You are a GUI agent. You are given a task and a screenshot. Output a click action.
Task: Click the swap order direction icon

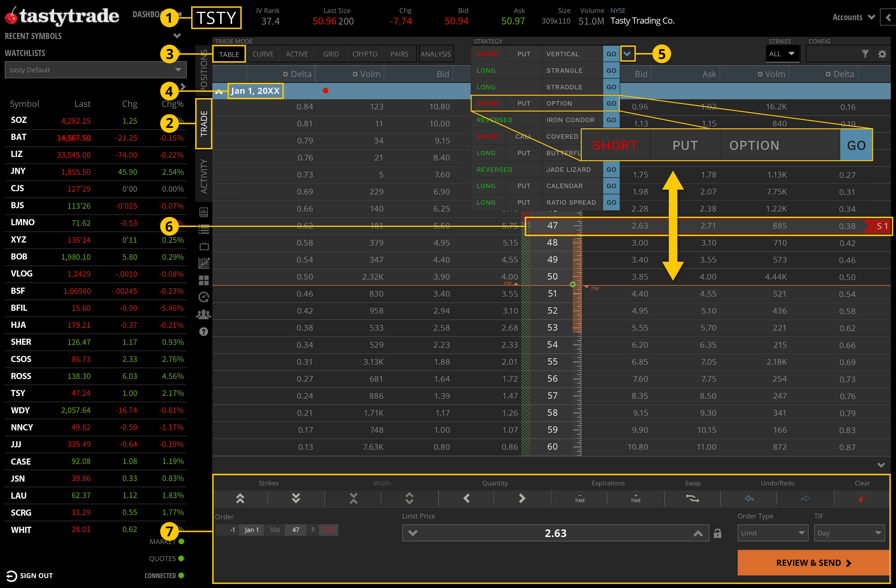point(693,498)
